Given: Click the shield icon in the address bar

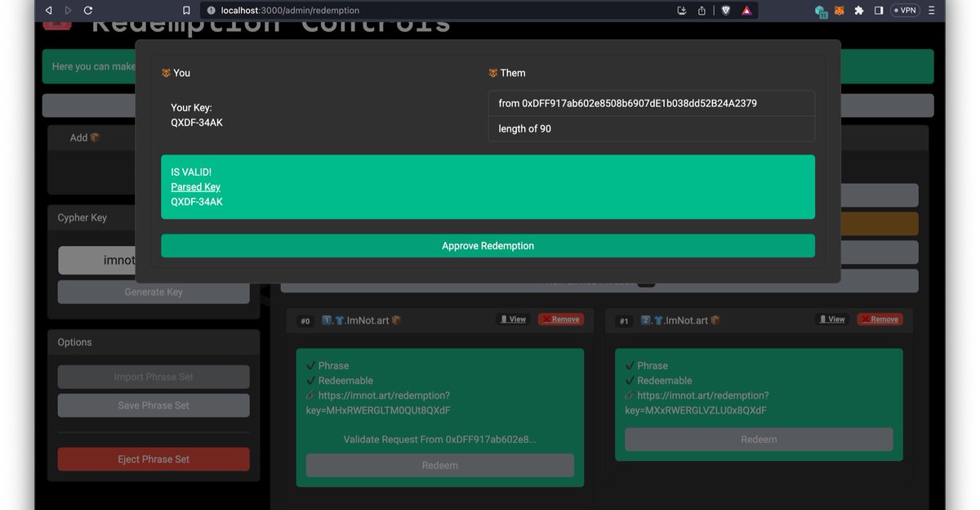Looking at the screenshot, I should pos(725,11).
